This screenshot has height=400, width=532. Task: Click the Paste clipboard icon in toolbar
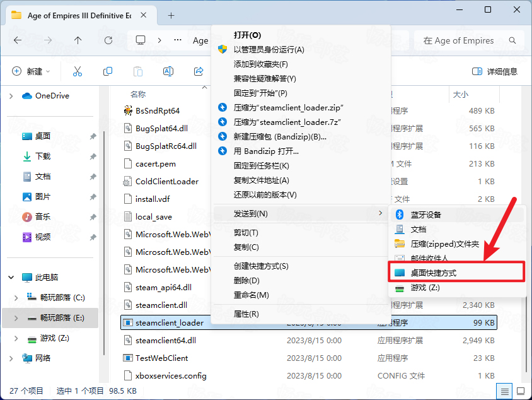138,71
